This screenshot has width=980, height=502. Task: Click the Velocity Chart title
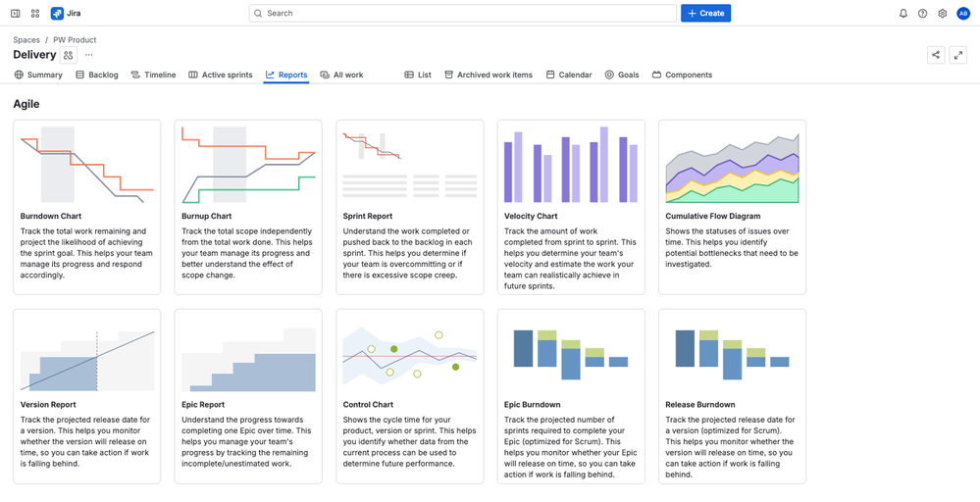click(x=531, y=216)
